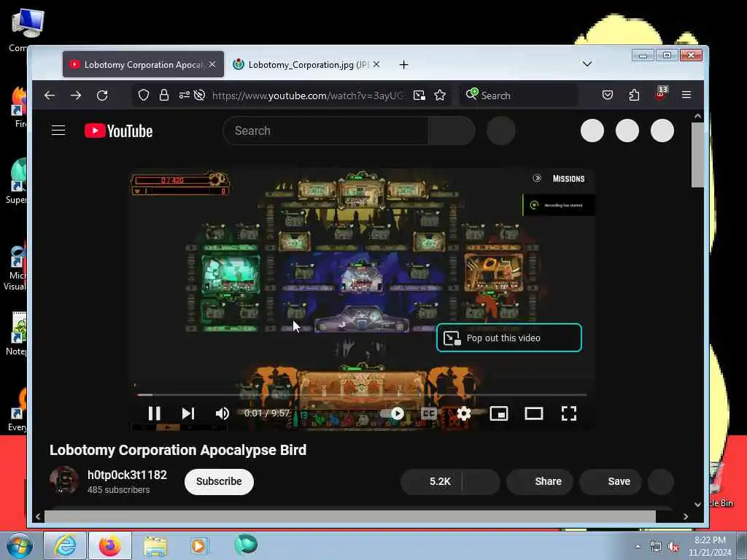Open the muted volume tray icon
The width and height of the screenshot is (747, 560).
(x=673, y=547)
